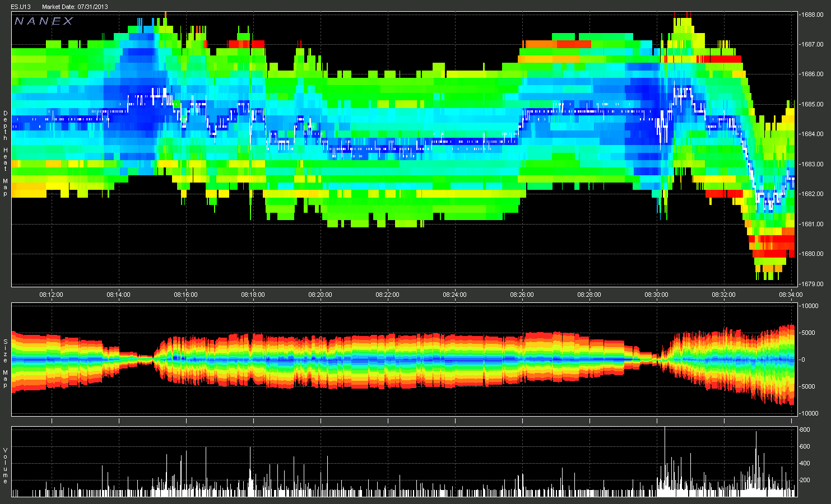Click the 1681.00 price level label
Image resolution: width=831 pixels, height=504 pixels.
click(812, 224)
